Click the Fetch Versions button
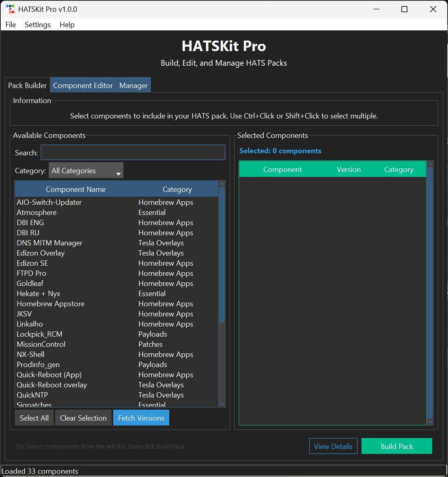The height and width of the screenshot is (477, 448). tap(141, 418)
